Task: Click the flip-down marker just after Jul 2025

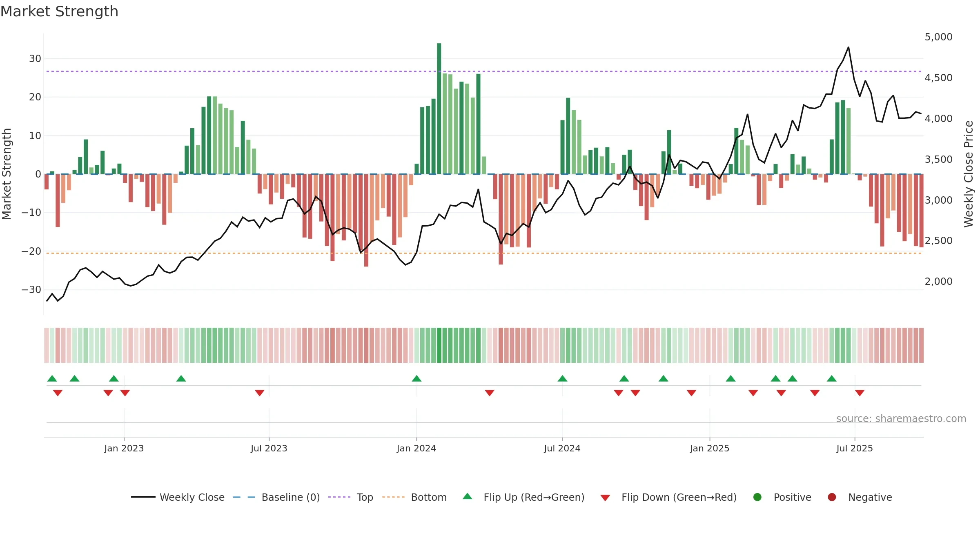Action: tap(860, 393)
